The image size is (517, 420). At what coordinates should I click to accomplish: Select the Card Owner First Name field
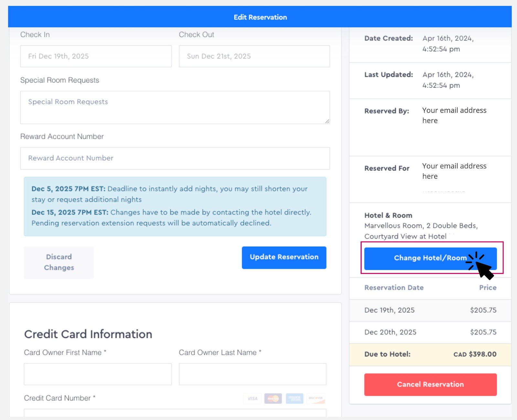pyautogui.click(x=97, y=374)
